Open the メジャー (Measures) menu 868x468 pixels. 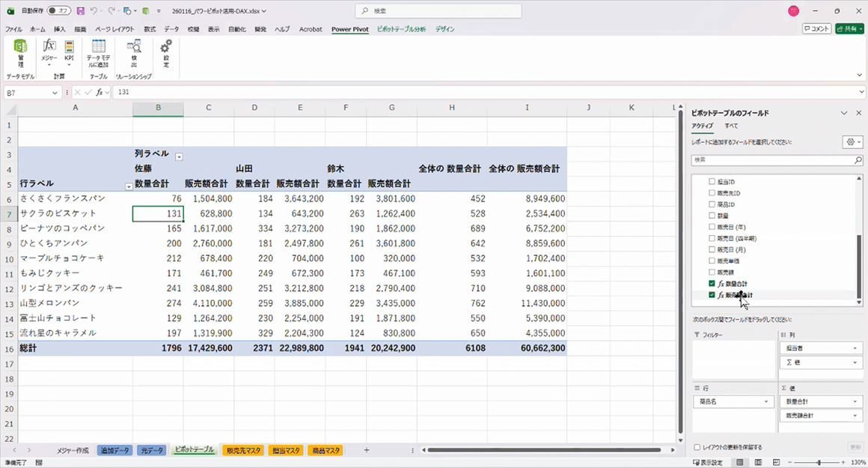49,53
